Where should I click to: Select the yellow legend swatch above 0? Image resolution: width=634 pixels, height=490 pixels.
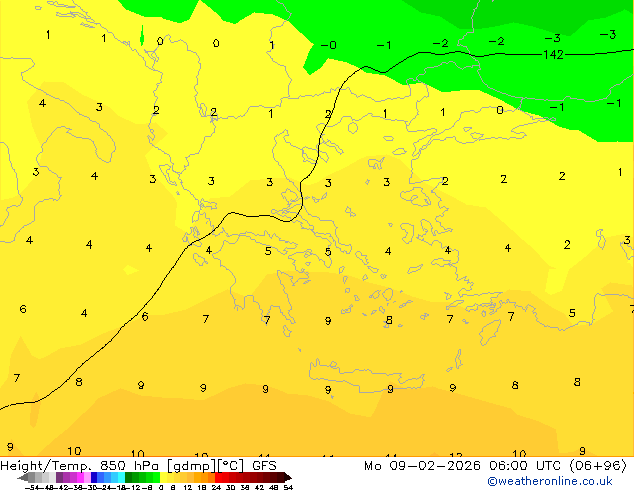click(163, 477)
